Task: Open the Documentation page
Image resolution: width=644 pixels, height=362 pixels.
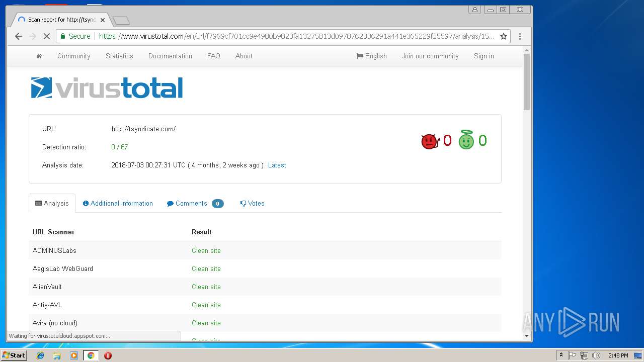Action: coord(170,56)
